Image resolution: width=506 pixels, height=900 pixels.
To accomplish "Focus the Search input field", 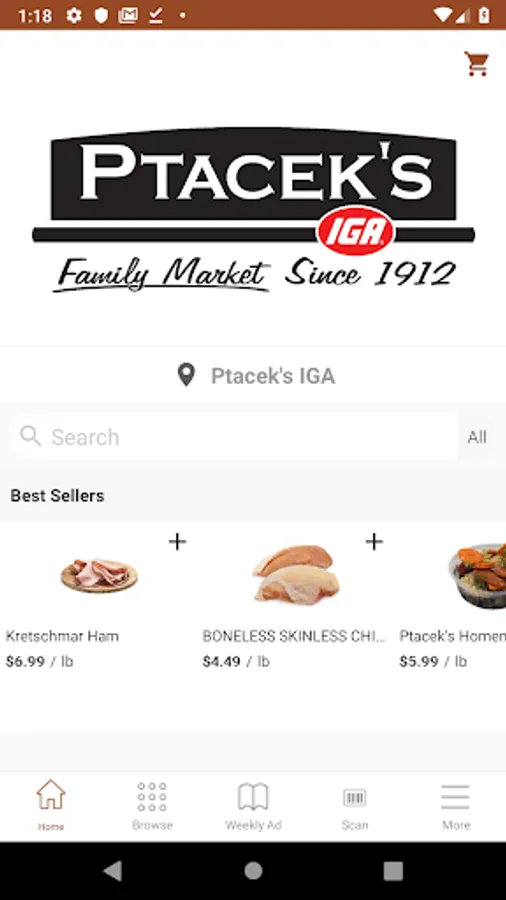I will click(x=235, y=437).
